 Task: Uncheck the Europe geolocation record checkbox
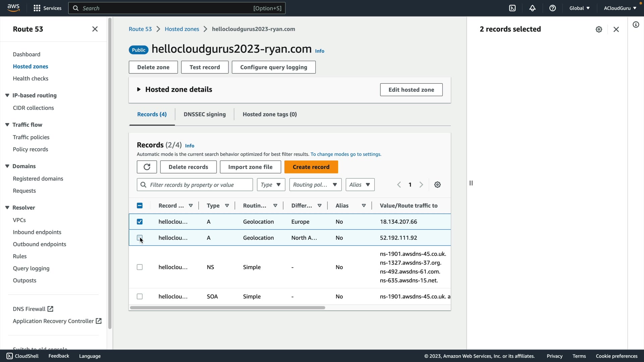click(x=140, y=222)
